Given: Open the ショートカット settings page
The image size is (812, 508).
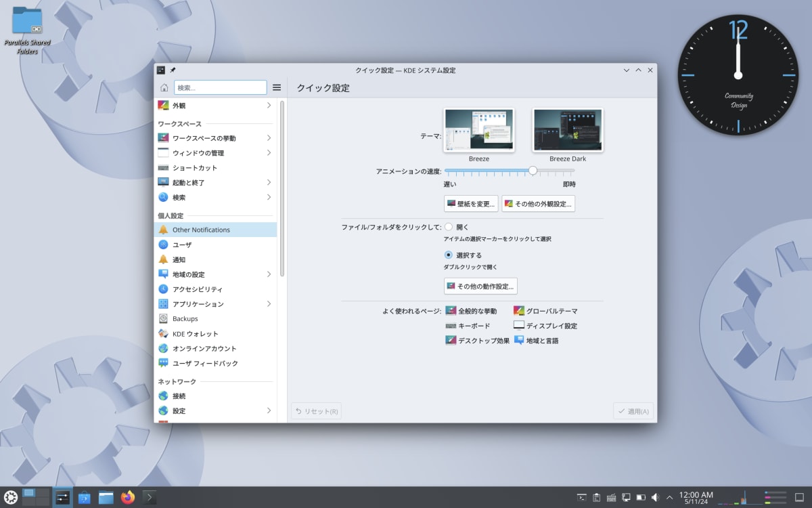Looking at the screenshot, I should click(x=215, y=168).
